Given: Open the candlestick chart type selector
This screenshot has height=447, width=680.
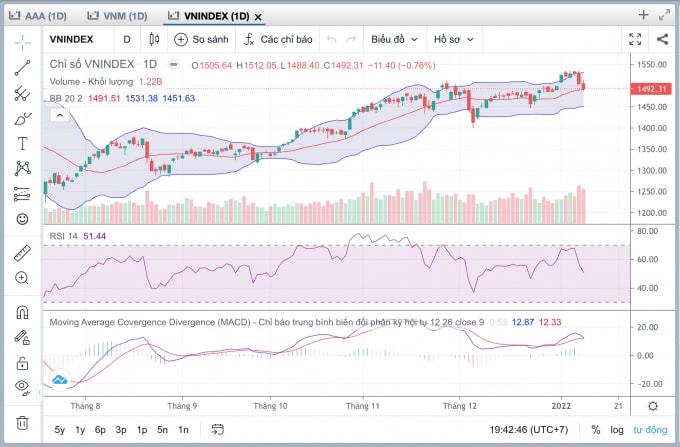Looking at the screenshot, I should click(154, 39).
